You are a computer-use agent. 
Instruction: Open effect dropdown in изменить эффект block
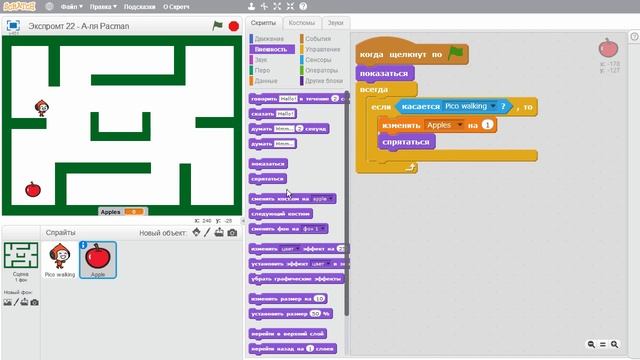click(298, 249)
